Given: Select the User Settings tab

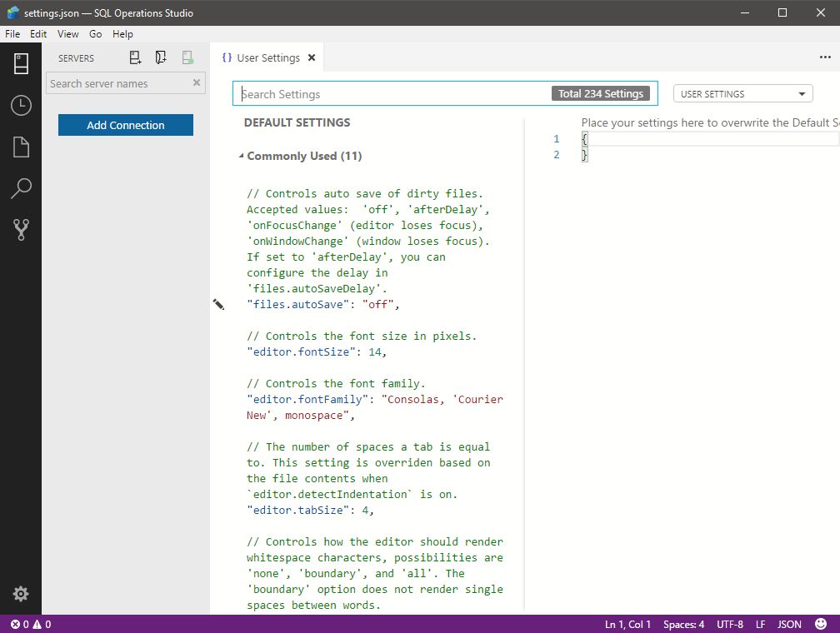Looking at the screenshot, I should coord(267,57).
